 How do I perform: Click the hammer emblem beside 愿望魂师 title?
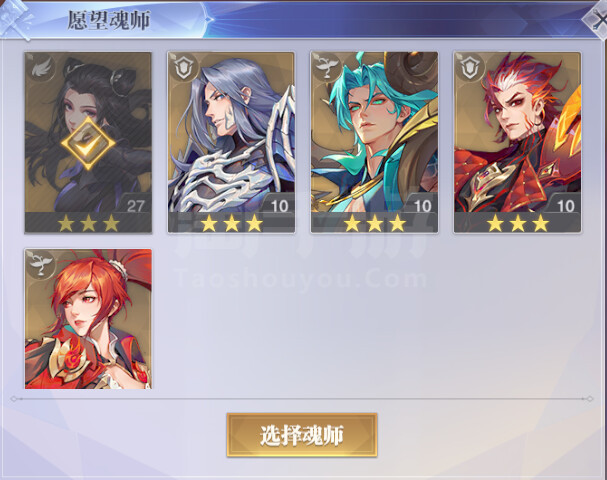point(15,19)
